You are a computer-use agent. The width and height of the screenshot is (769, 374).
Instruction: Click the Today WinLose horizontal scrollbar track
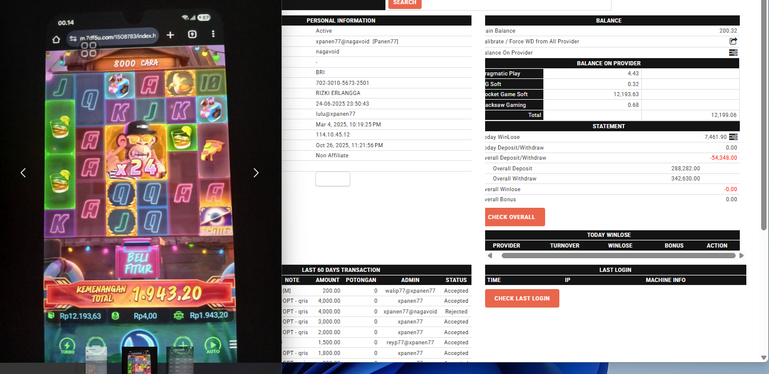click(x=618, y=255)
